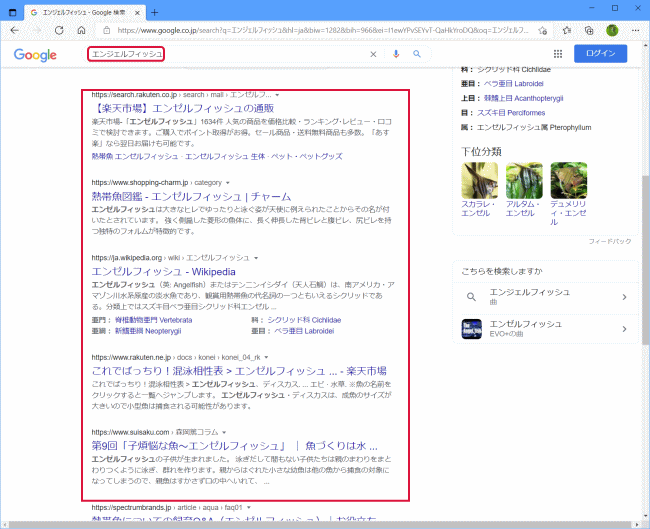Screen dimensions: 650x529
Task: Open 脊椎動物亜門 Vertebrata link
Action: 153,320
